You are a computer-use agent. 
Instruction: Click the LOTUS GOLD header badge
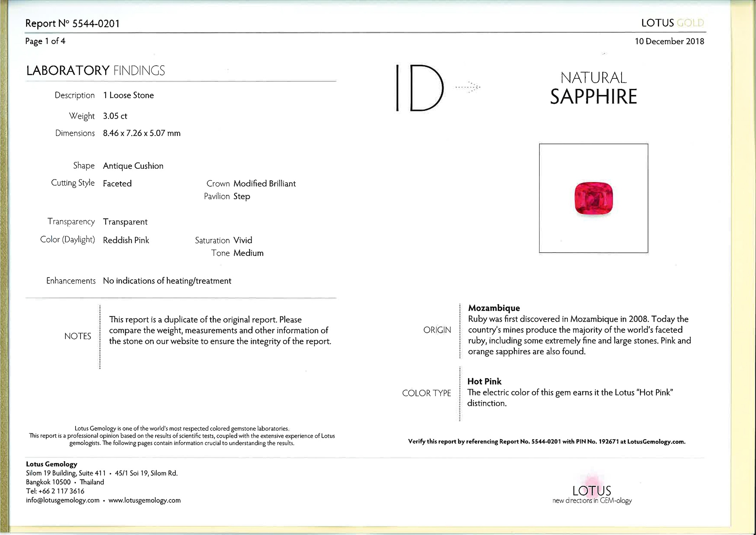pyautogui.click(x=672, y=23)
